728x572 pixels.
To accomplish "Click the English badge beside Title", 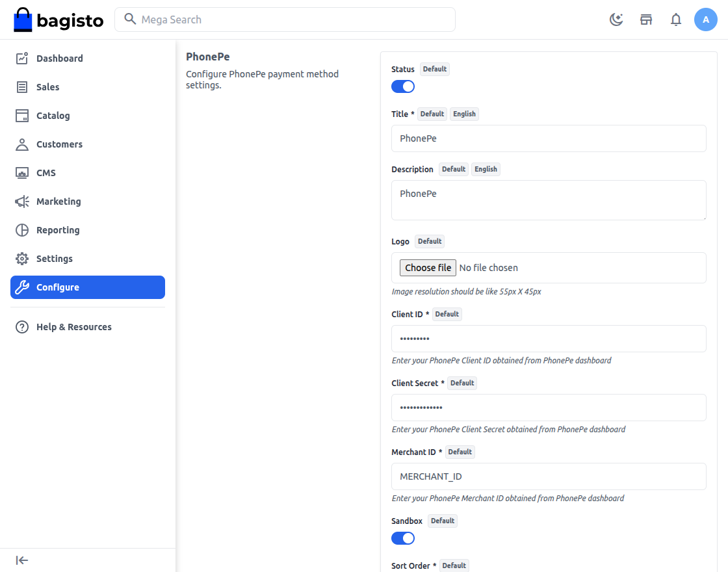I will [x=464, y=114].
